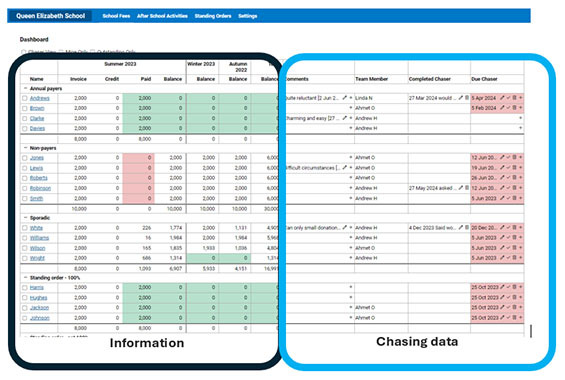Add a due chaser in the Clarke row
This screenshot has height=380, width=565.
click(x=520, y=118)
